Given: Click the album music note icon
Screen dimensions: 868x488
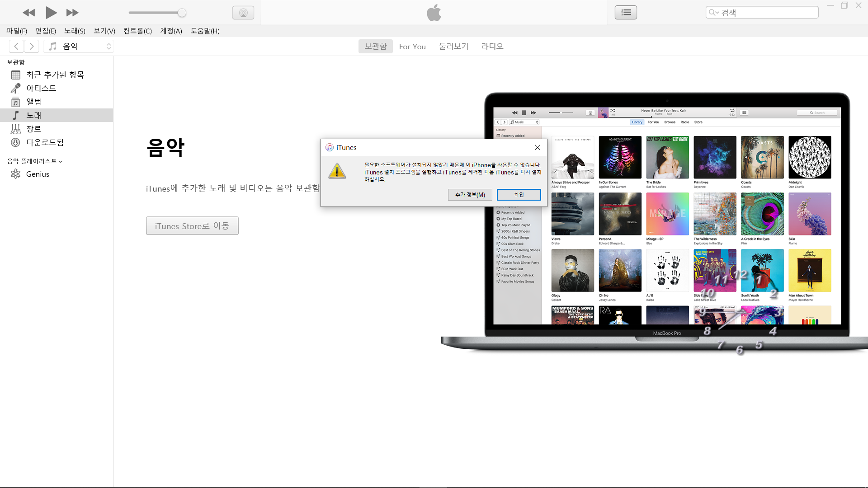Looking at the screenshot, I should coord(15,102).
